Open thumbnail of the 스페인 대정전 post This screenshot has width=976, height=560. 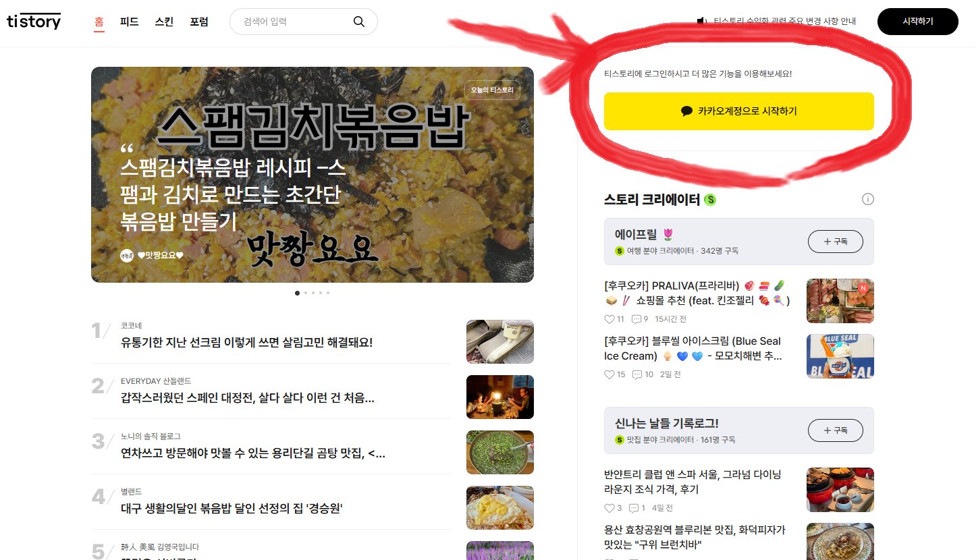(500, 397)
